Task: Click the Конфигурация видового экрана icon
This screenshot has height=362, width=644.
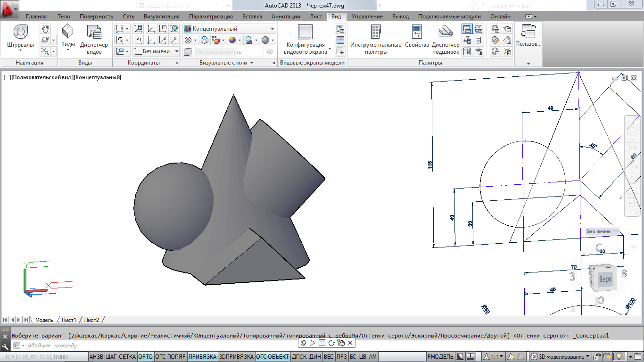Action: 305,32
